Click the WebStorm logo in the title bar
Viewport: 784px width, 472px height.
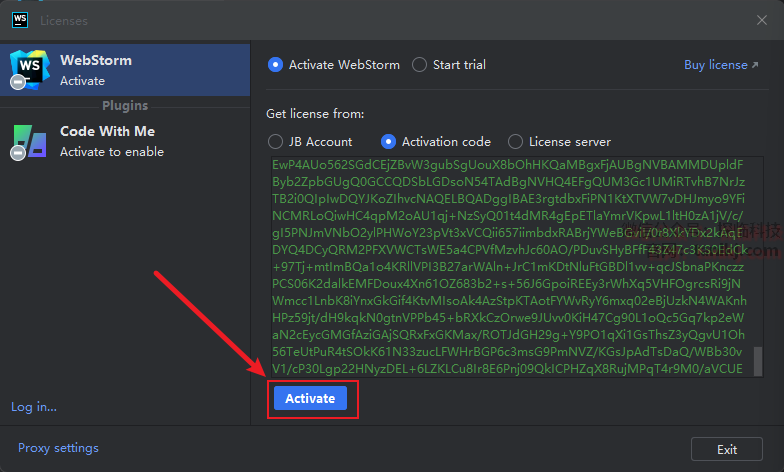tap(19, 20)
